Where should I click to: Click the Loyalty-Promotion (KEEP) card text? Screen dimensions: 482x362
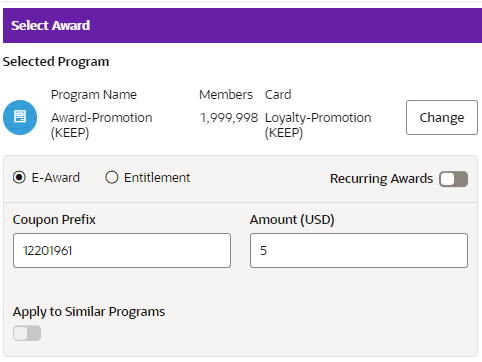pyautogui.click(x=318, y=125)
